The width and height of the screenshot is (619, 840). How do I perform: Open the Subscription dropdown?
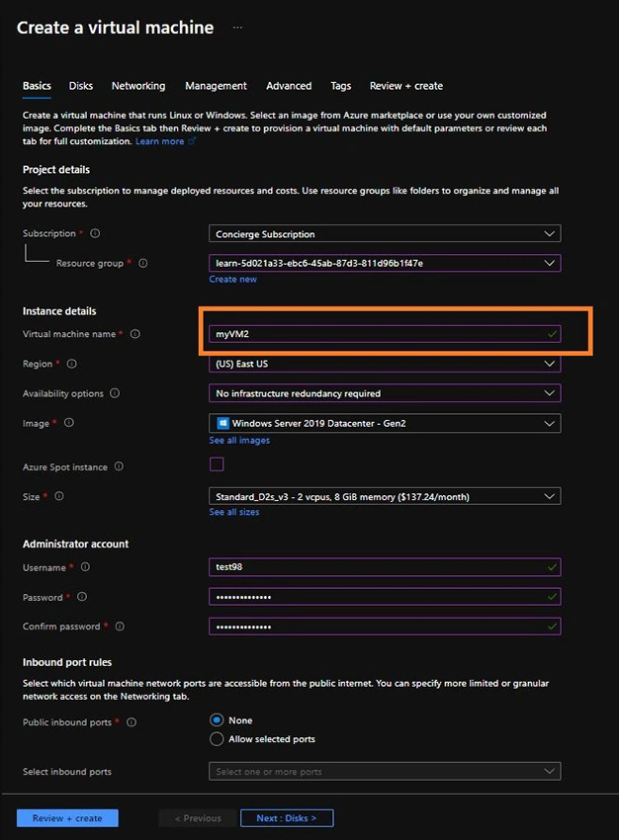click(x=385, y=233)
